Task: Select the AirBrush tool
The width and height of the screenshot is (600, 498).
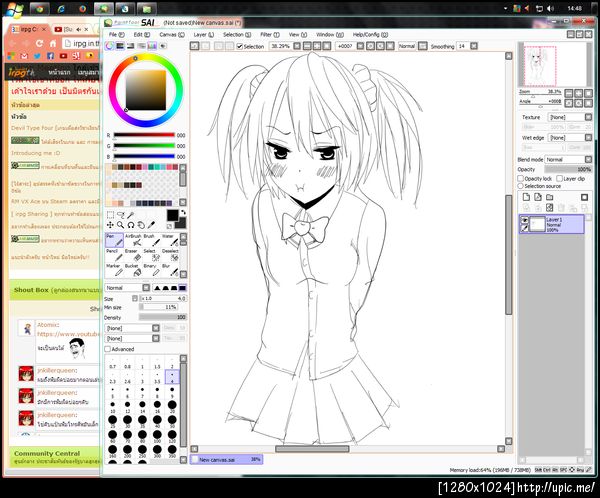Action: pyautogui.click(x=133, y=240)
